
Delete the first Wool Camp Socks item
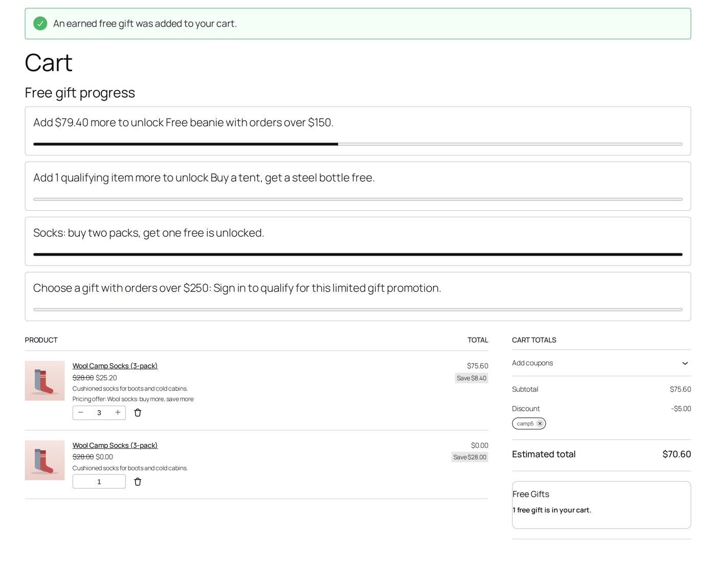pos(138,413)
